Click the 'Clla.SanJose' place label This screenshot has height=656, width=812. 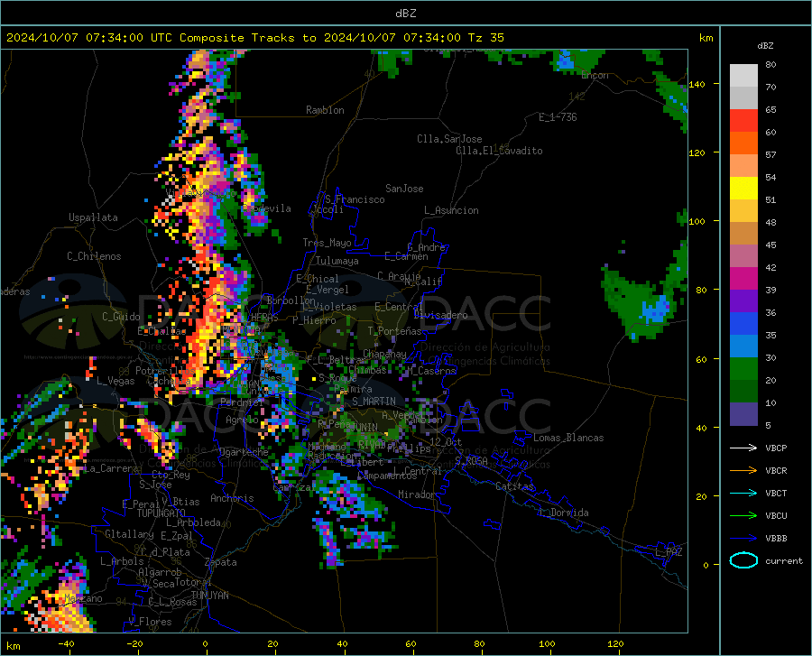449,139
